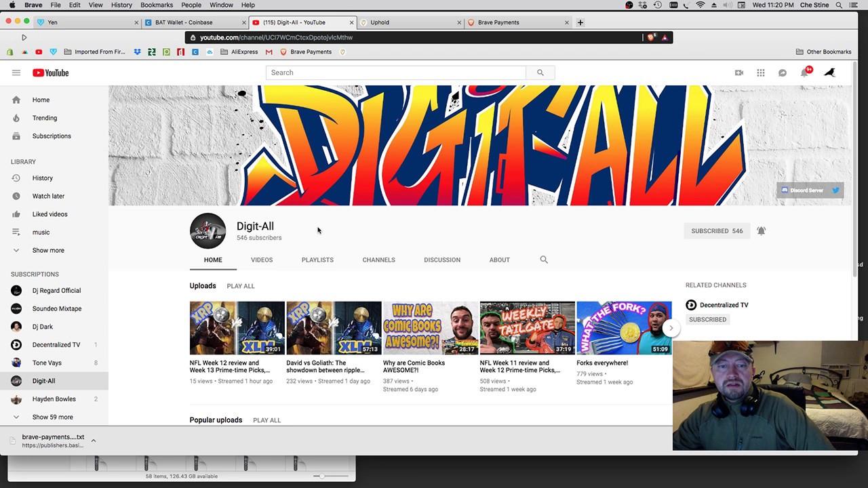Click the Digit-All channel avatar
Image resolution: width=868 pixels, height=488 pixels.
208,231
